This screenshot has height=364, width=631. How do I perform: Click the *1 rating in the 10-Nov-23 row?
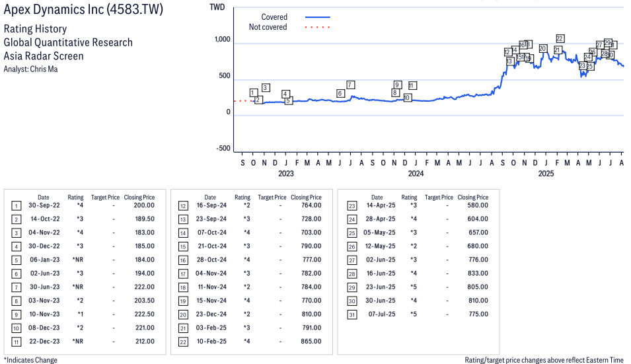(x=81, y=314)
